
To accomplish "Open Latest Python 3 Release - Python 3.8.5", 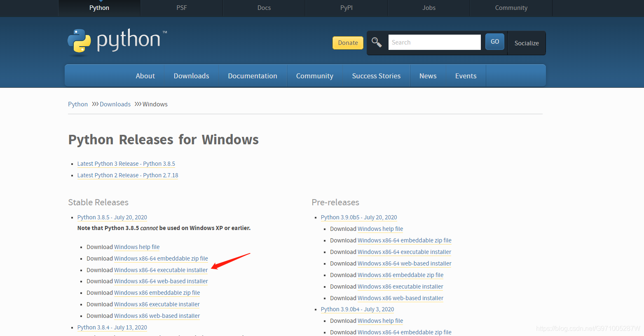I will (126, 164).
